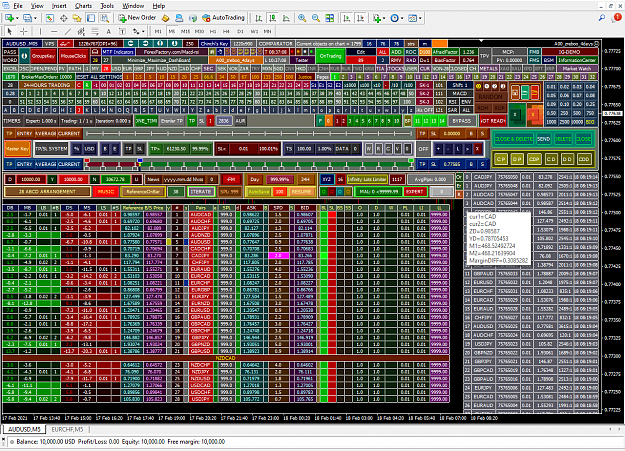Screen dimensions: 625x451
Task: Expand the Indicators list dropdown arrow
Action: pos(384,18)
